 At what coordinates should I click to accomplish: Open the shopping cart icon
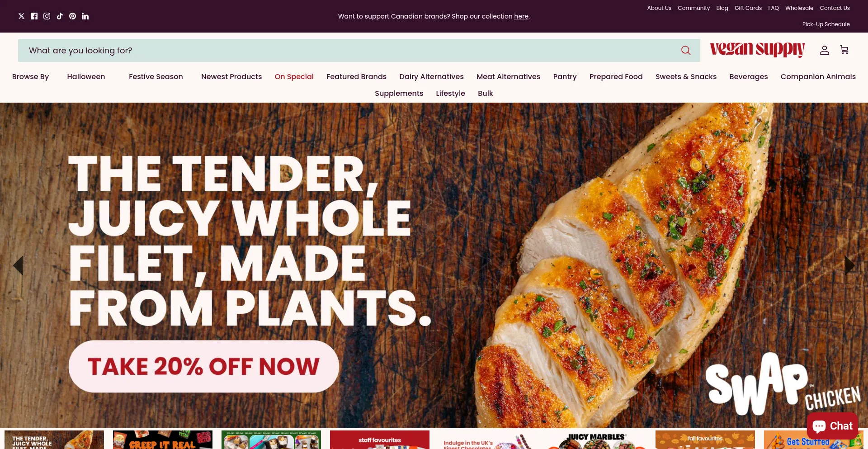[x=844, y=50]
